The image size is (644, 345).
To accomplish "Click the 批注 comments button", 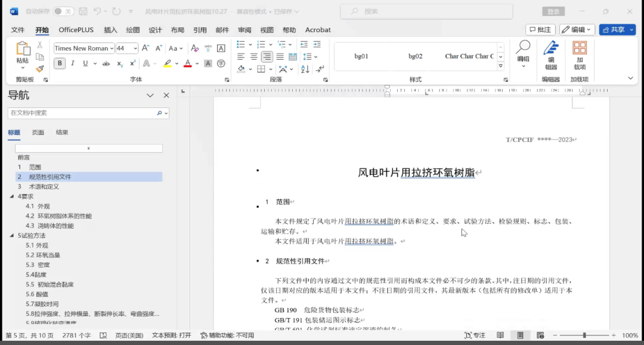I will point(540,30).
